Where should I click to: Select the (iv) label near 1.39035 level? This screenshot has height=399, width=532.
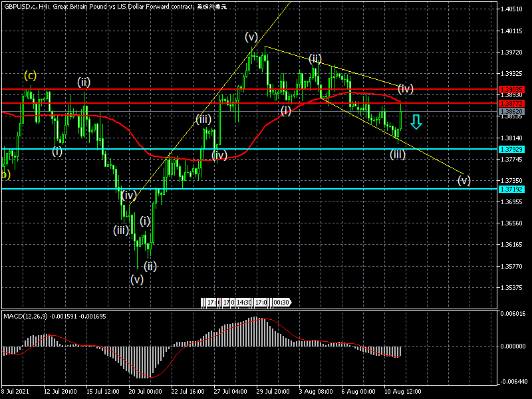406,89
